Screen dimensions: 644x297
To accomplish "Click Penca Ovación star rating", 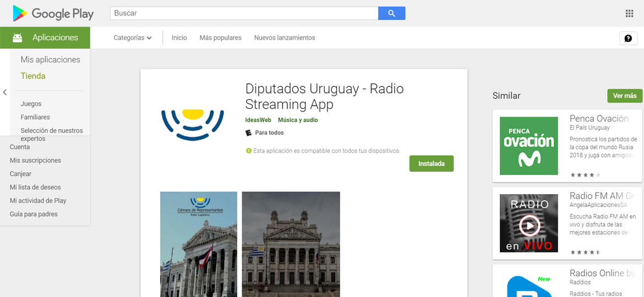I will (x=585, y=175).
